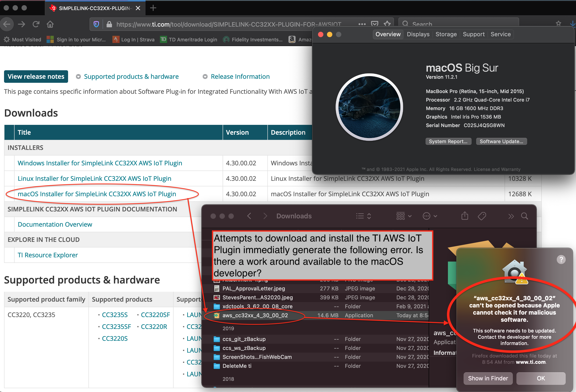Open Documentation Overview link

pyautogui.click(x=55, y=224)
